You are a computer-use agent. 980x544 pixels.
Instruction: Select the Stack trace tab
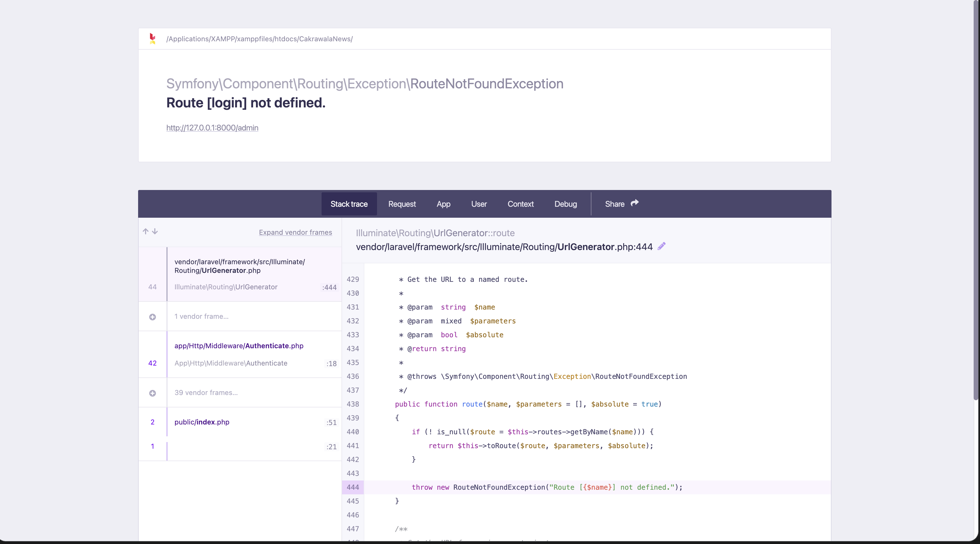349,204
